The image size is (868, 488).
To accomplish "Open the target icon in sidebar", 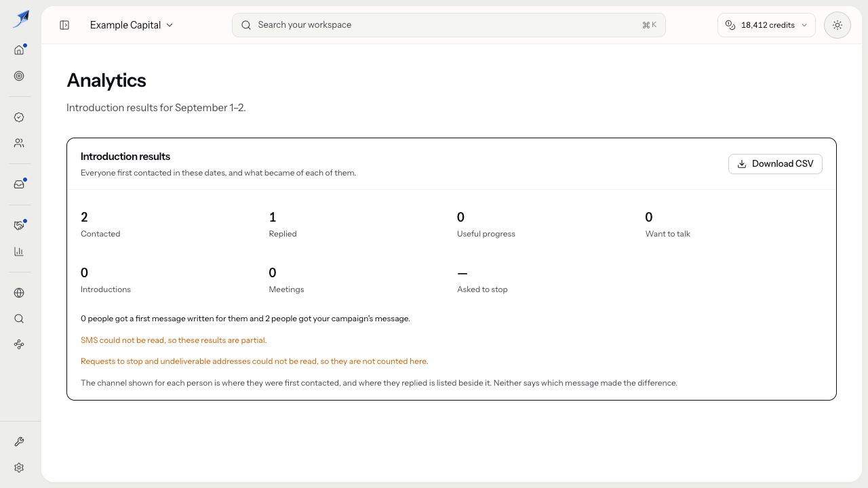I will point(19,77).
